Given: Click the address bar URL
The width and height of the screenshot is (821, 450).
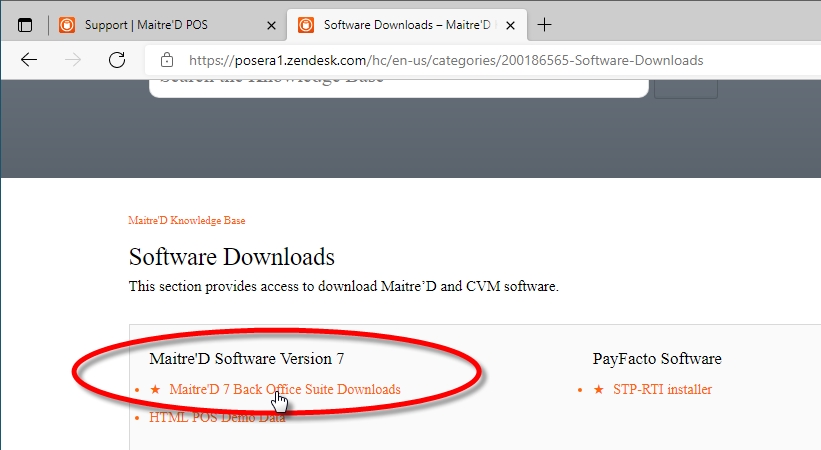Looking at the screenshot, I should [x=445, y=60].
